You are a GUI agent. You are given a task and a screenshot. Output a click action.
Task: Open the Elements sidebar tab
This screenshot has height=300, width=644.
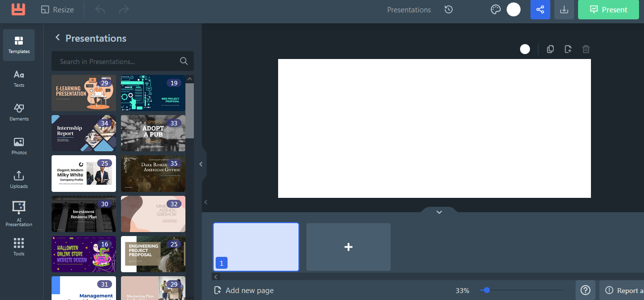19,112
